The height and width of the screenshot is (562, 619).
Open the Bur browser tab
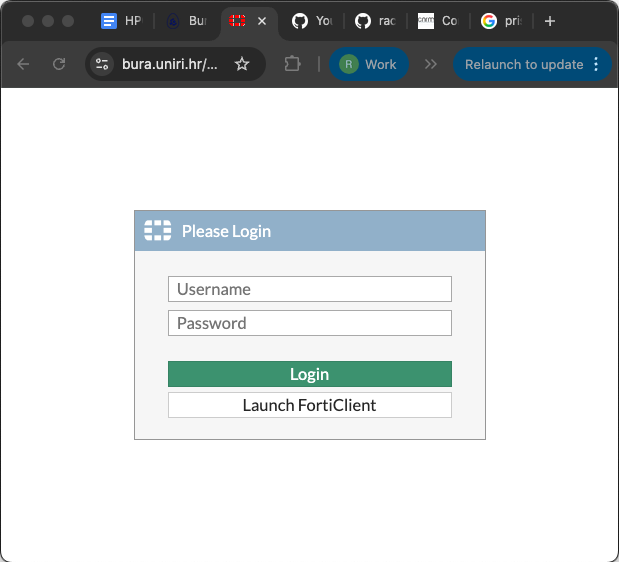[x=186, y=21]
